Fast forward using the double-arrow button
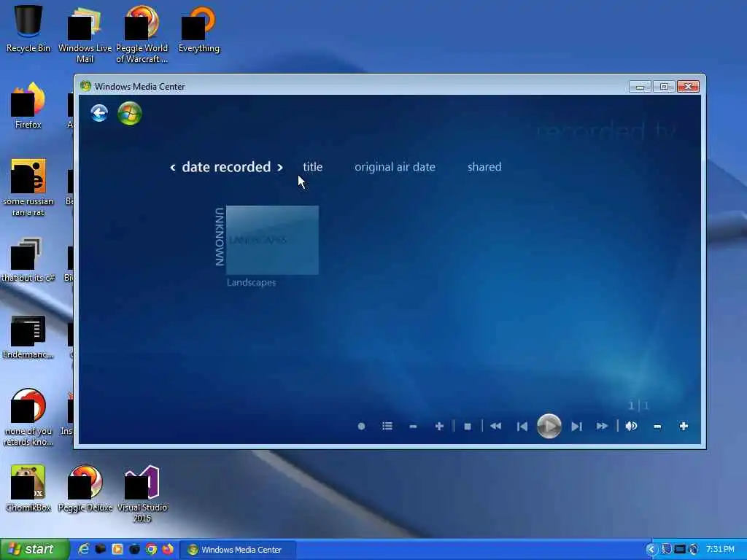747x560 pixels. point(602,426)
